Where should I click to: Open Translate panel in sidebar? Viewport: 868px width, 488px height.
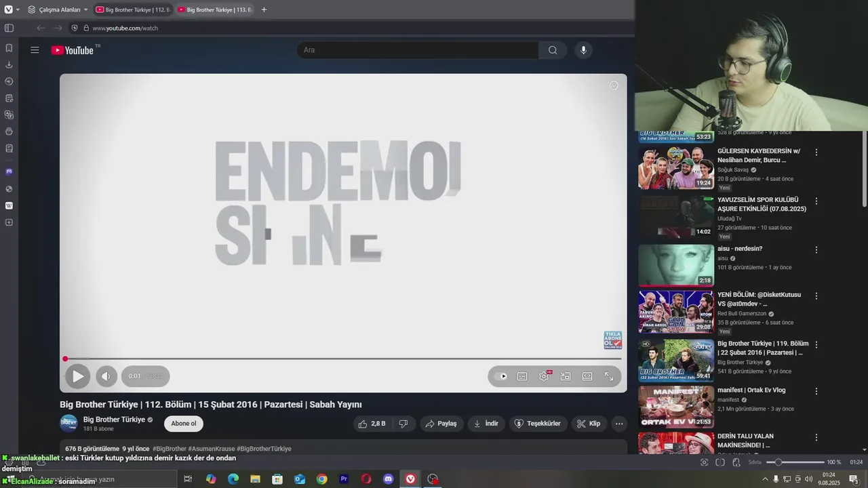[x=9, y=115]
